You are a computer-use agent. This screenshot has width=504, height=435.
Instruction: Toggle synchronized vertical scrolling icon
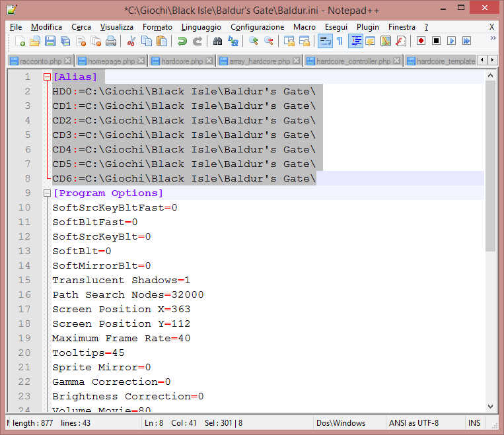coord(289,41)
